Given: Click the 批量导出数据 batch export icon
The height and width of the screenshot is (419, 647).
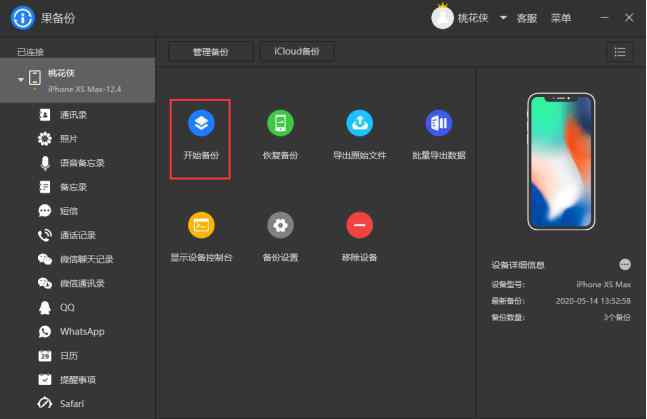Looking at the screenshot, I should (x=439, y=123).
